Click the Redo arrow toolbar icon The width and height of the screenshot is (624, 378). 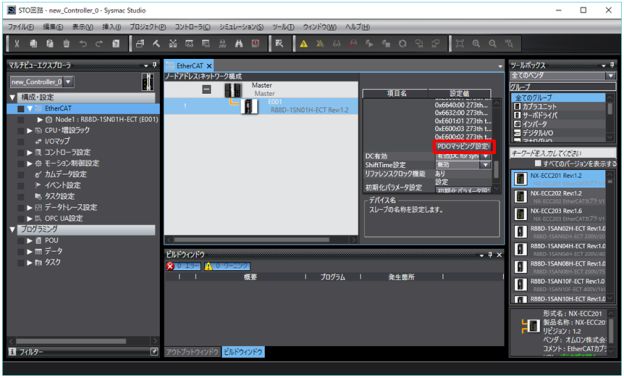coord(99,44)
